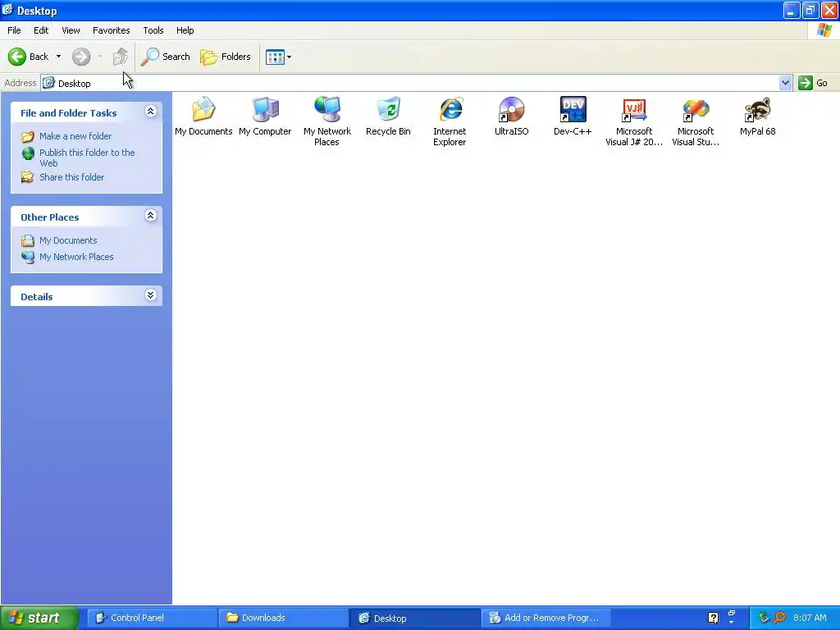The width and height of the screenshot is (840, 630).
Task: Select the My Computer icon
Action: click(x=265, y=116)
